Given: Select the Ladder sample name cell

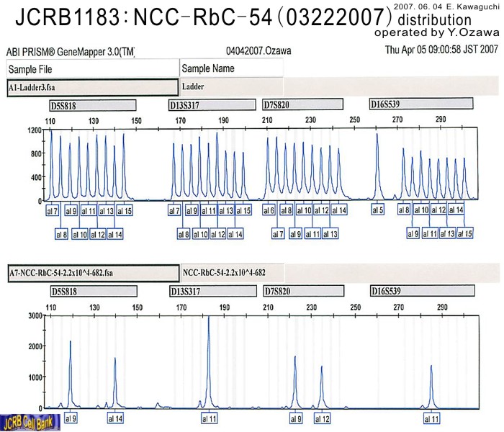Looking at the screenshot, I should pyautogui.click(x=230, y=86).
